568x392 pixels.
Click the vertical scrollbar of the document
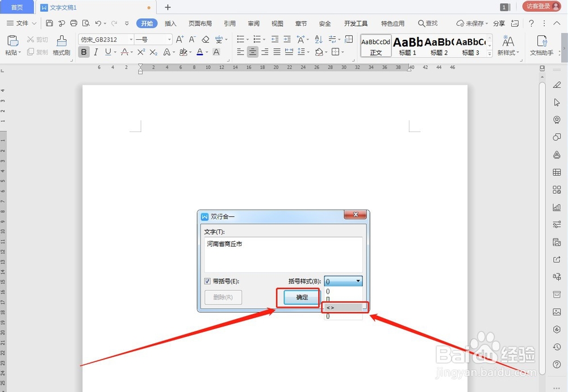(x=542, y=228)
